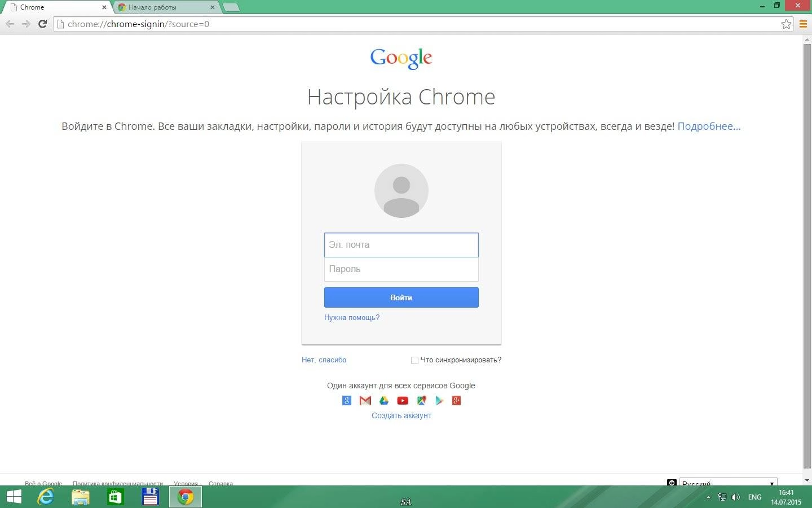
Task: Click the page icon in the address bar
Action: point(60,24)
